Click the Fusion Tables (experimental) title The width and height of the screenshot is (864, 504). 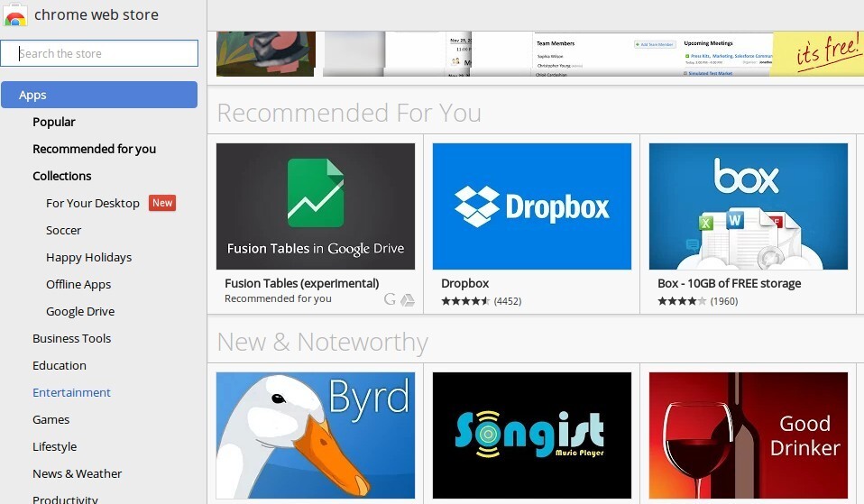coord(302,283)
